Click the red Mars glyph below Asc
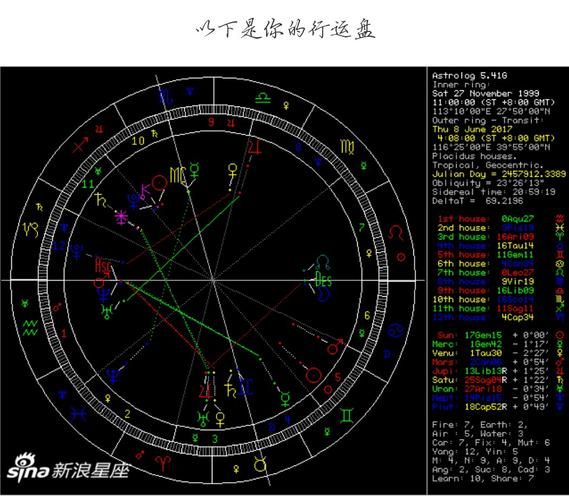569x500 pixels. tap(101, 280)
